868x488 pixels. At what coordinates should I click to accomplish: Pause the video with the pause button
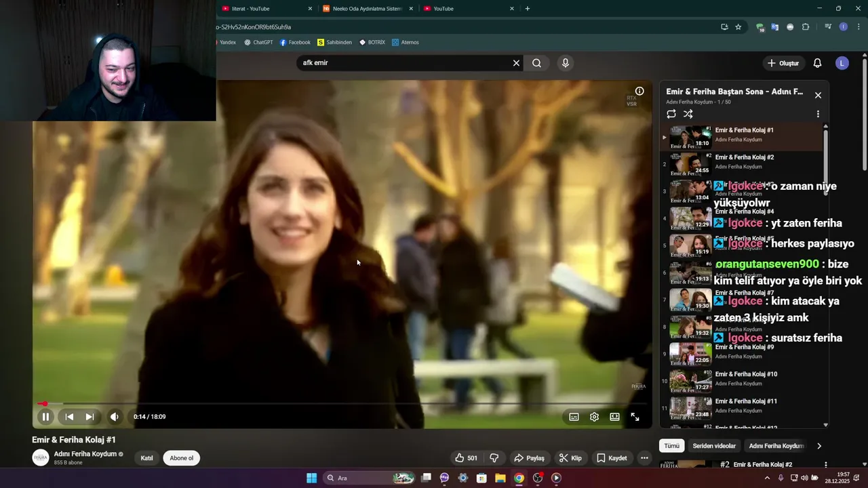point(45,417)
